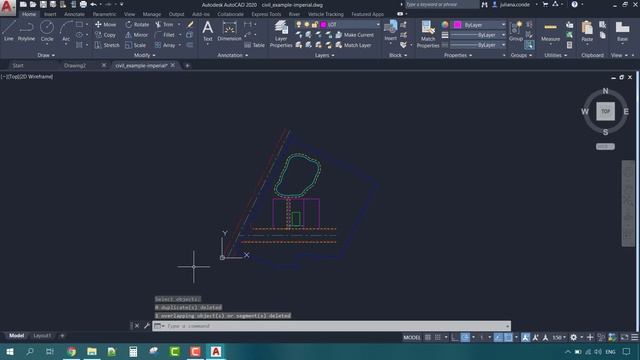Click the Stretch tool
The width and height of the screenshot is (640, 360).
(x=107, y=45)
